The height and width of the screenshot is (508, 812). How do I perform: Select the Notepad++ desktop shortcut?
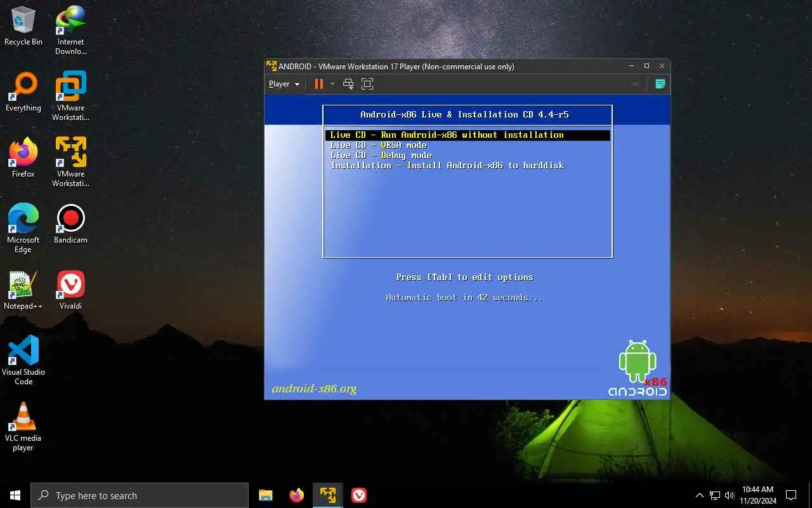(x=23, y=290)
